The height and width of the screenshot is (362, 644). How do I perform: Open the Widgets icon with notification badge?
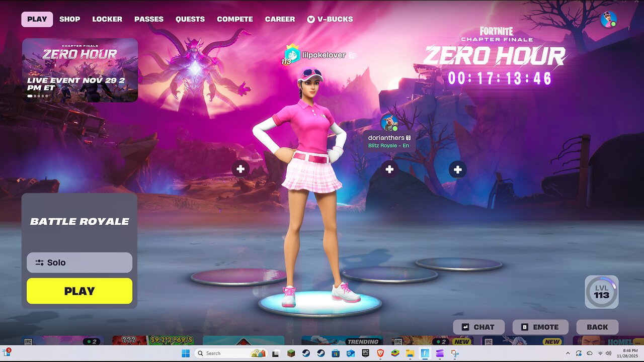pyautogui.click(x=7, y=352)
